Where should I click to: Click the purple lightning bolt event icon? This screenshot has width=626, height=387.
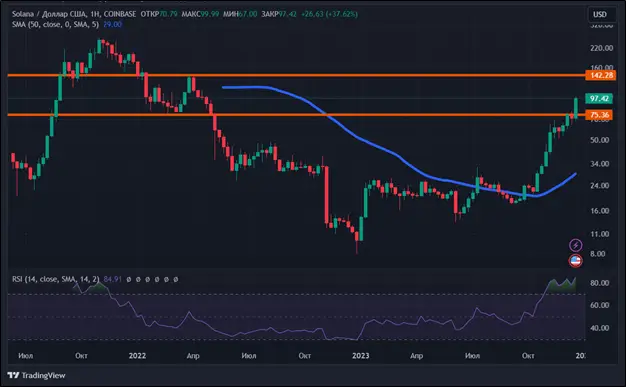(x=575, y=245)
